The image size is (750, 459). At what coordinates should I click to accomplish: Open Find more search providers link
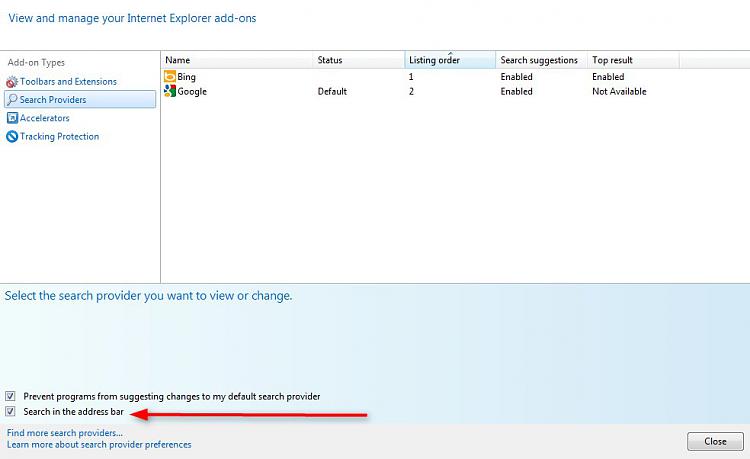[x=65, y=433]
